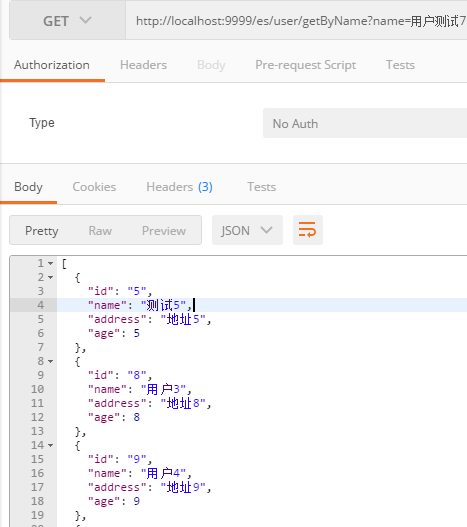The width and height of the screenshot is (467, 527).
Task: Select the response Body tab
Action: [x=28, y=187]
